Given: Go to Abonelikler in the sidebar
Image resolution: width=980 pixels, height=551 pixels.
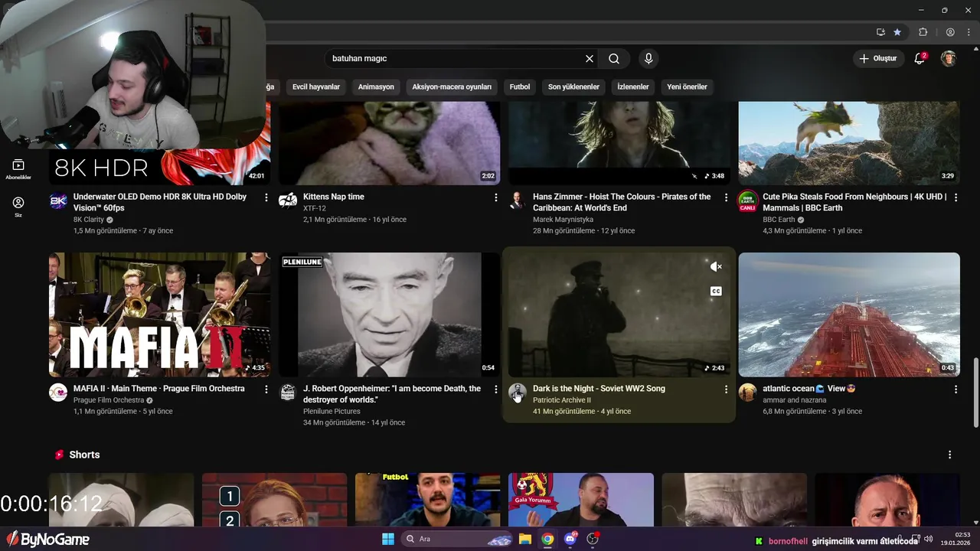Looking at the screenshot, I should point(18,169).
